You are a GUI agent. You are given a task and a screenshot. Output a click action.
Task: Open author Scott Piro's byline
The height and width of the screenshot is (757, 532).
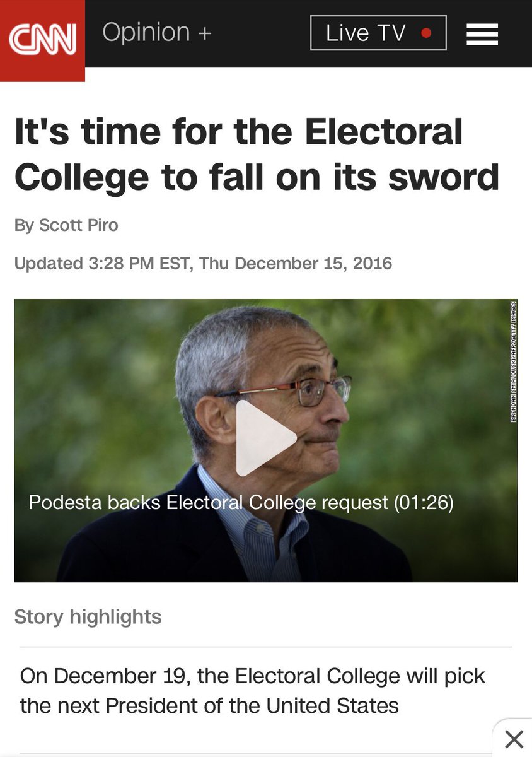(66, 225)
